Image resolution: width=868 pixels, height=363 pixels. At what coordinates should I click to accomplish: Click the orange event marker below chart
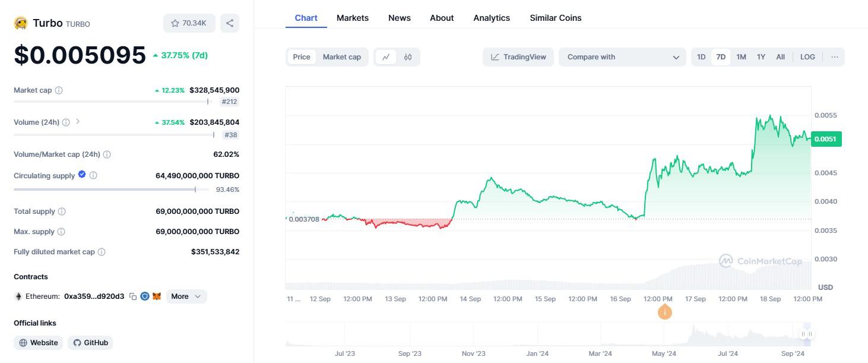[665, 312]
